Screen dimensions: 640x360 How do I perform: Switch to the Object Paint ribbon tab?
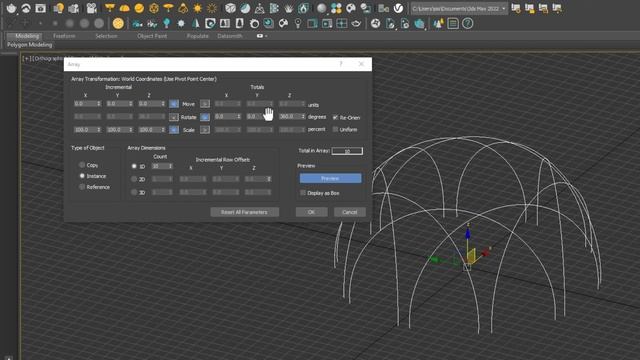152,36
